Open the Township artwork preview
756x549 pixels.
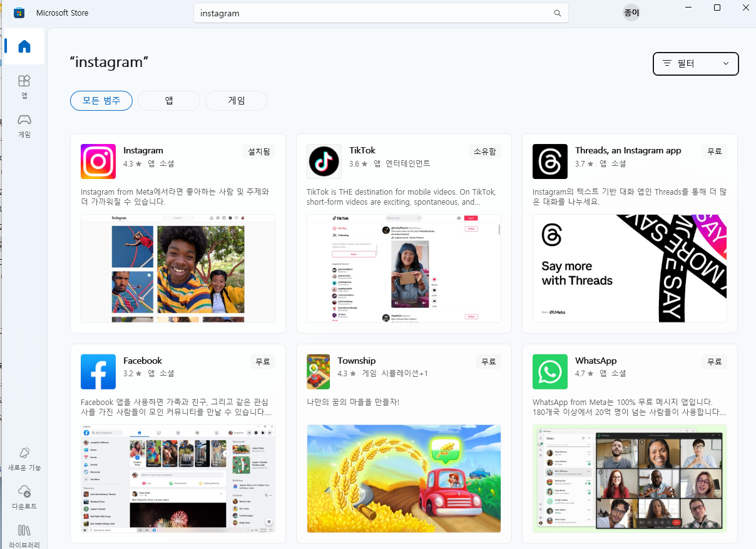coord(404,479)
